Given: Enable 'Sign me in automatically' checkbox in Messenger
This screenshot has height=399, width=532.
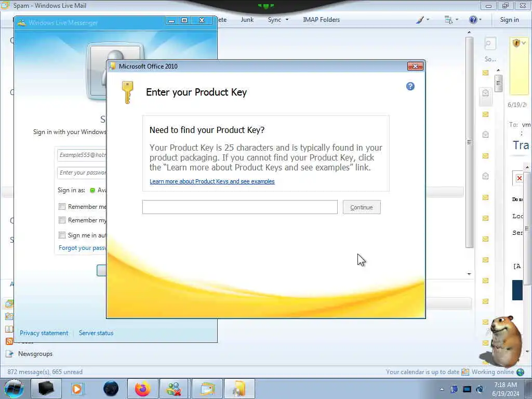Looking at the screenshot, I should pos(62,235).
